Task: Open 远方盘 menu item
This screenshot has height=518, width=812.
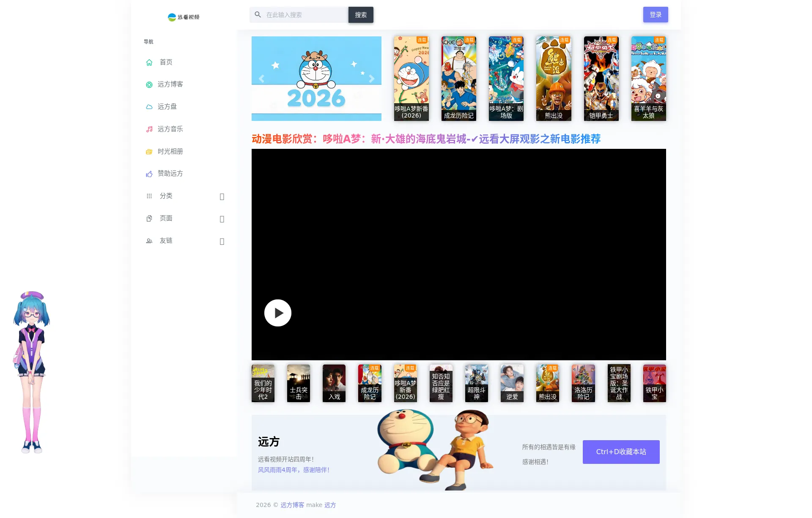Action: tap(184, 107)
